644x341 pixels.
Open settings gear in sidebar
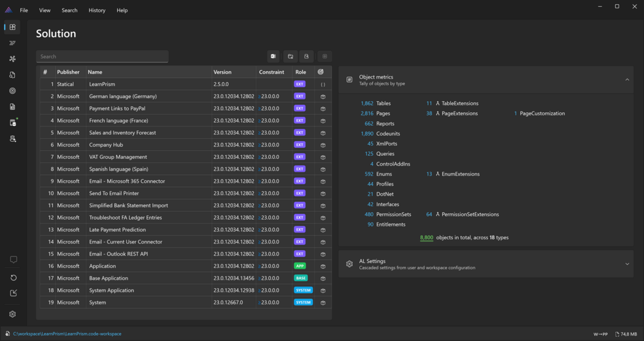(x=12, y=314)
